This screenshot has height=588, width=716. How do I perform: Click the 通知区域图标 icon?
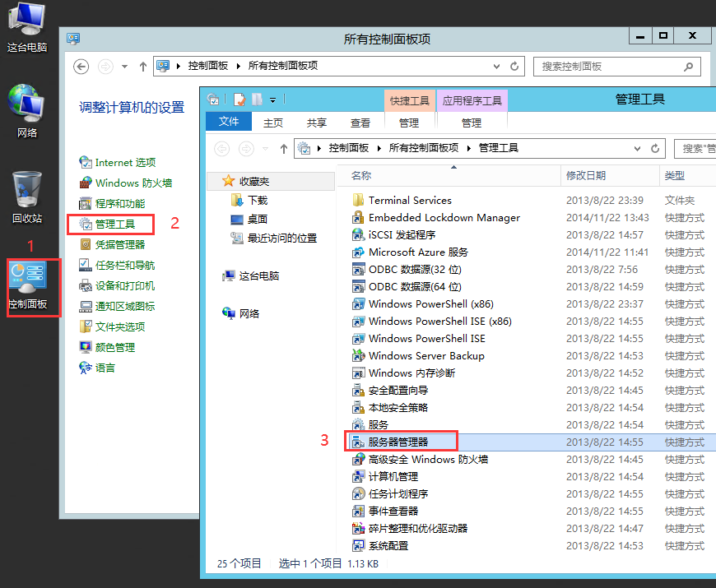tap(86, 306)
